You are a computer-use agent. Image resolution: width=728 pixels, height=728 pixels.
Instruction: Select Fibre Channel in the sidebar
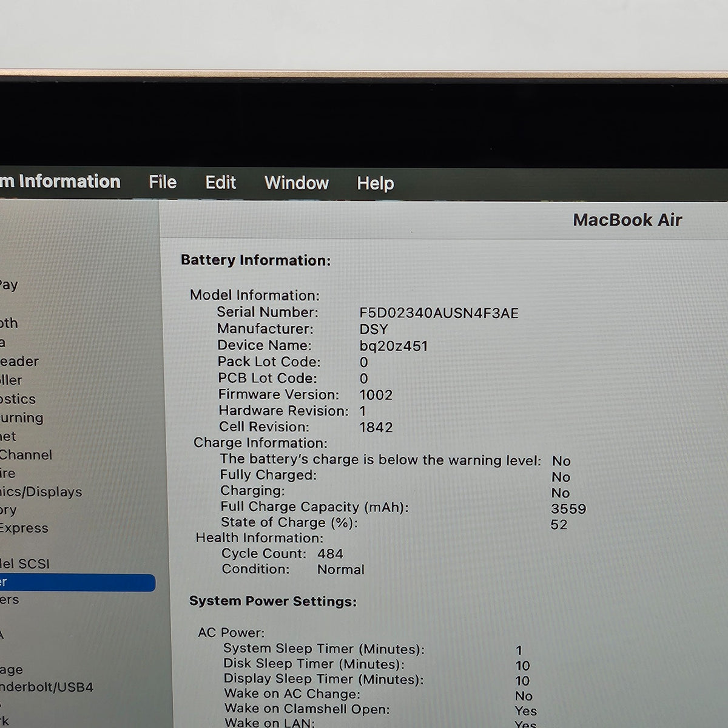26,455
